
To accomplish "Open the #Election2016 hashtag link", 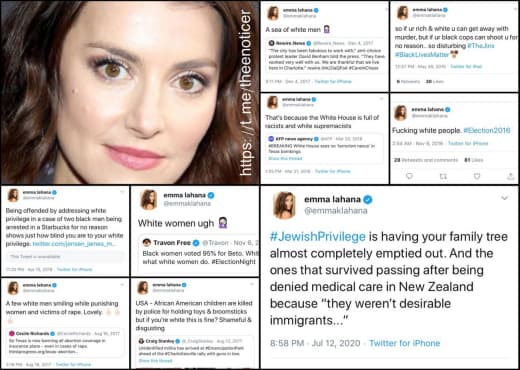I will 487,130.
